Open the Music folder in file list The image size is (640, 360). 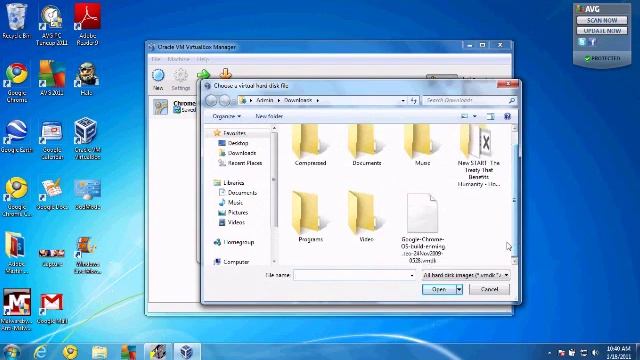coord(422,145)
